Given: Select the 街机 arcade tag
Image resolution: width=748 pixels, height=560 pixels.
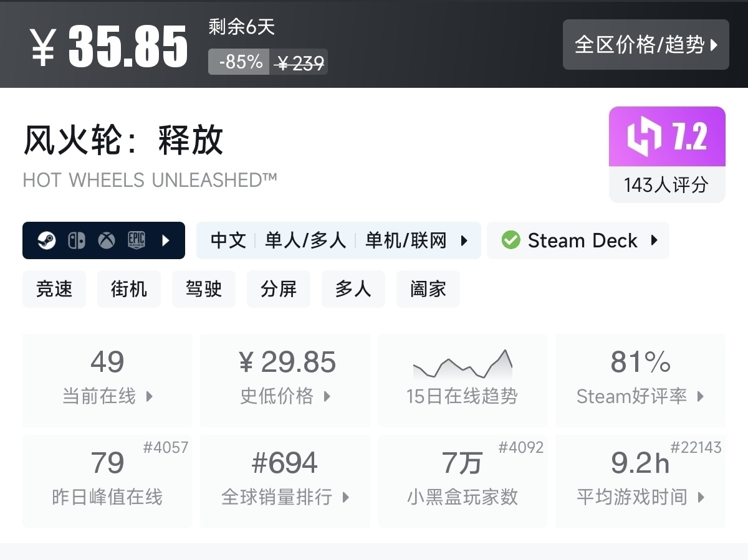Looking at the screenshot, I should point(129,289).
